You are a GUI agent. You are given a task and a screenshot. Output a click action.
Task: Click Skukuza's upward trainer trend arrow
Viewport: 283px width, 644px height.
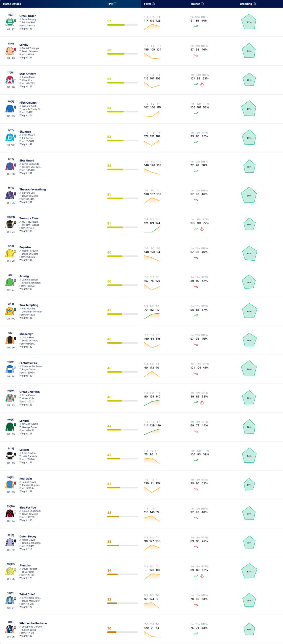pos(196,142)
